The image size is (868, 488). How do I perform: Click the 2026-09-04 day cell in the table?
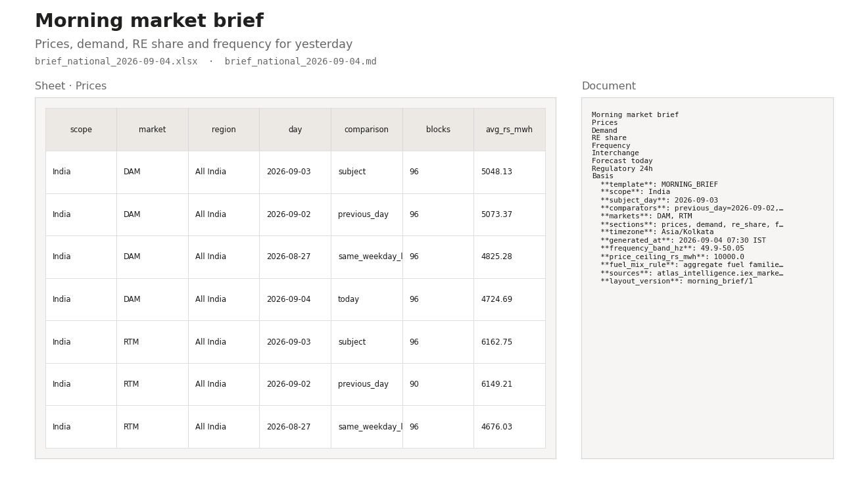pos(295,299)
